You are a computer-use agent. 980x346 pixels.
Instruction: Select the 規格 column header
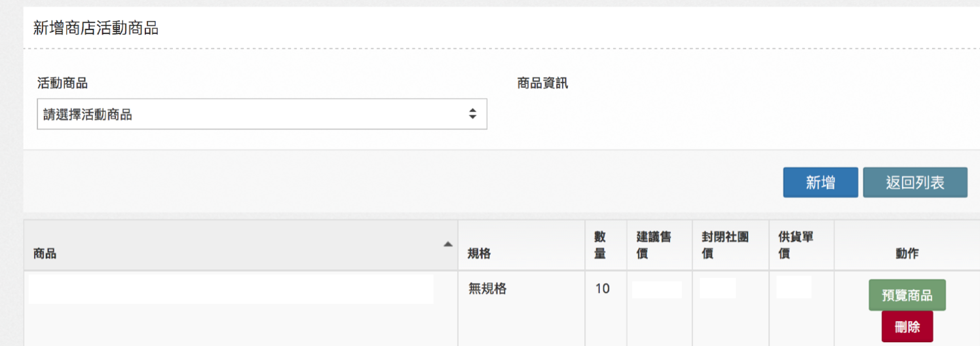click(521, 245)
